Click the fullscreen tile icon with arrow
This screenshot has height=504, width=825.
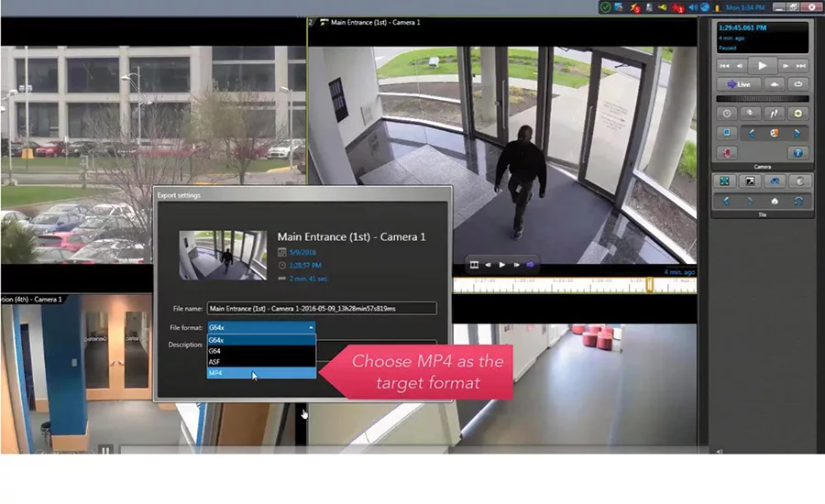[x=750, y=181]
